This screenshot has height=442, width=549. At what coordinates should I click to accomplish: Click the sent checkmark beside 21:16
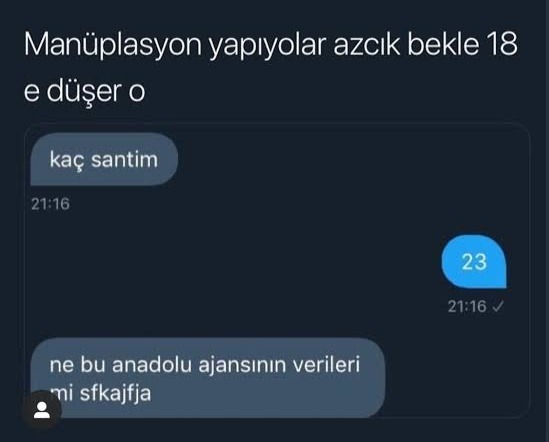coord(498,307)
